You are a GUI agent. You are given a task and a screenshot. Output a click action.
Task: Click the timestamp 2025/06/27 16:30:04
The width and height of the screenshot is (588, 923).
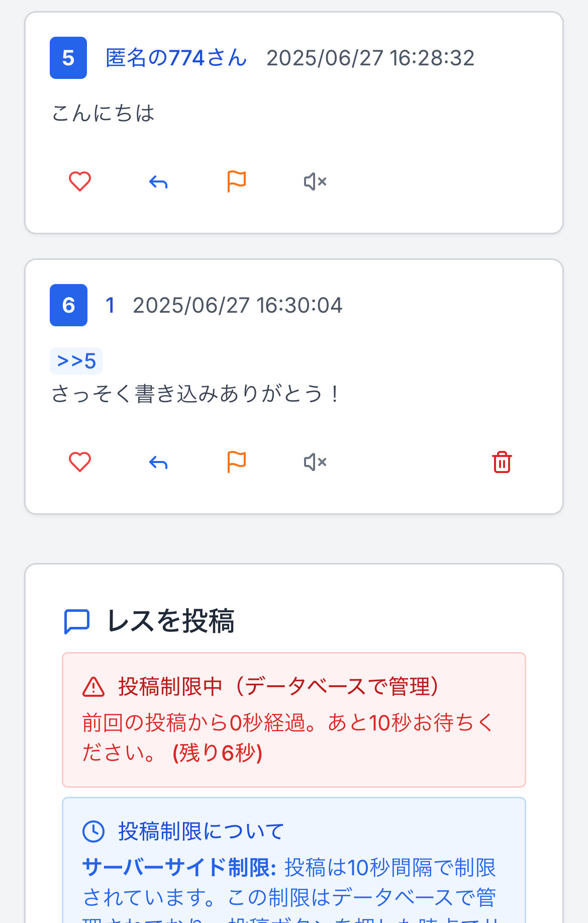click(237, 305)
